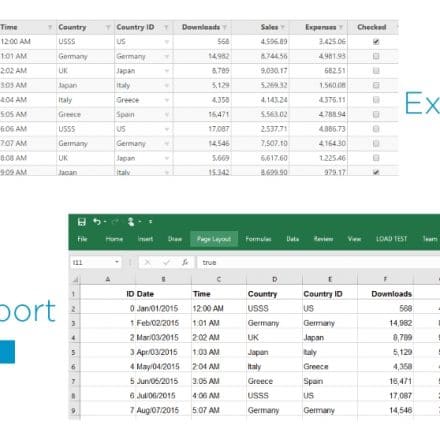The width and height of the screenshot is (440, 440).
Task: Expand Country ID dropdown in 5:05 AM row
Action: click(x=167, y=114)
